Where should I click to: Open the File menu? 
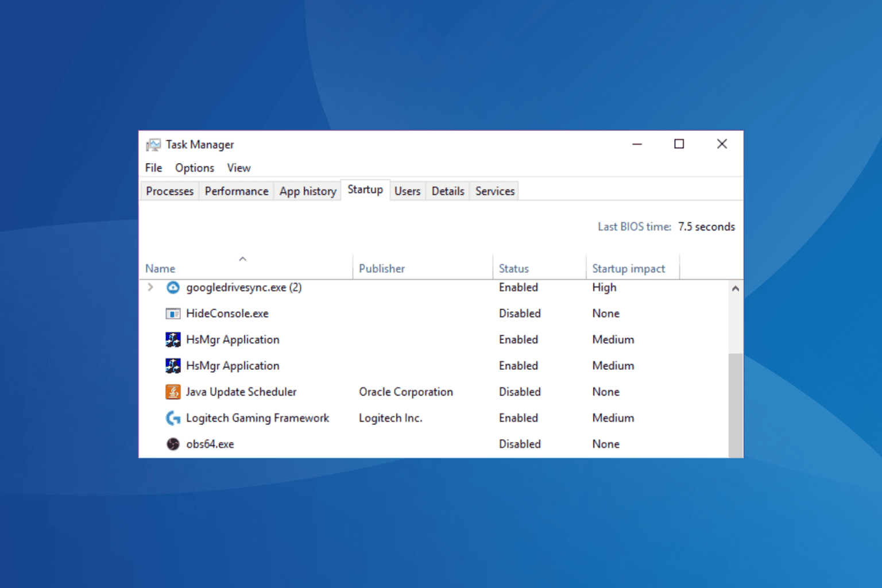pyautogui.click(x=153, y=168)
